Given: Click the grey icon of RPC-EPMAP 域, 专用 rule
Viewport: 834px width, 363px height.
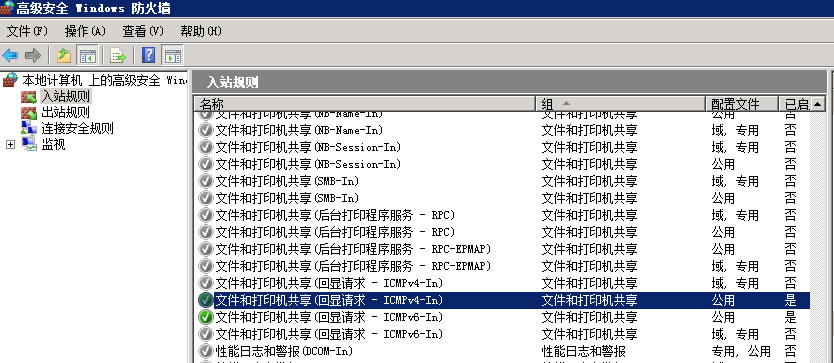Looking at the screenshot, I should (205, 266).
